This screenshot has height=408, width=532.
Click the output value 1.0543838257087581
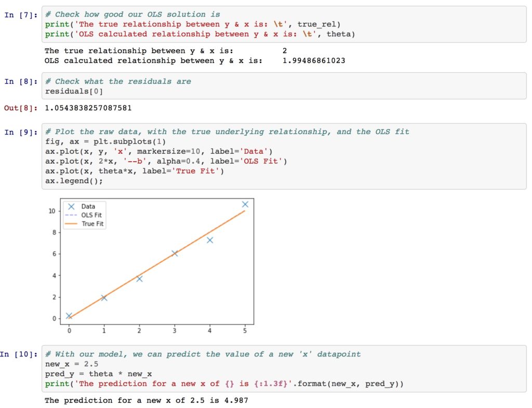click(x=88, y=108)
